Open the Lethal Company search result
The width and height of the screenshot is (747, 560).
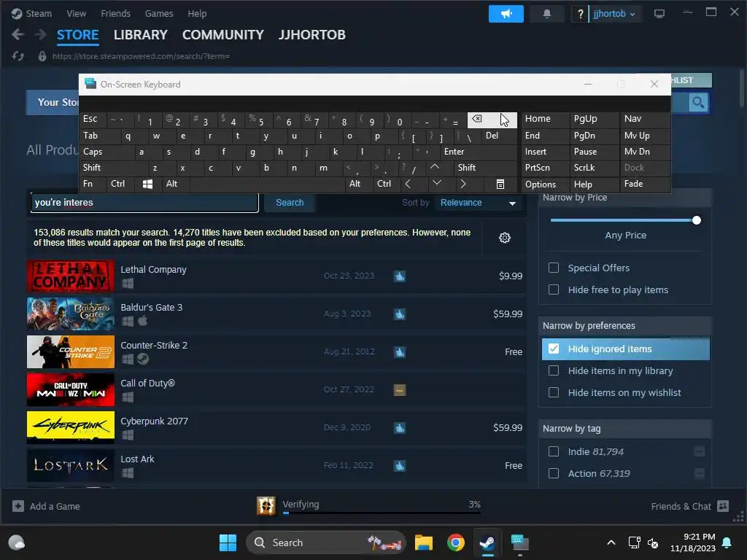pyautogui.click(x=276, y=276)
